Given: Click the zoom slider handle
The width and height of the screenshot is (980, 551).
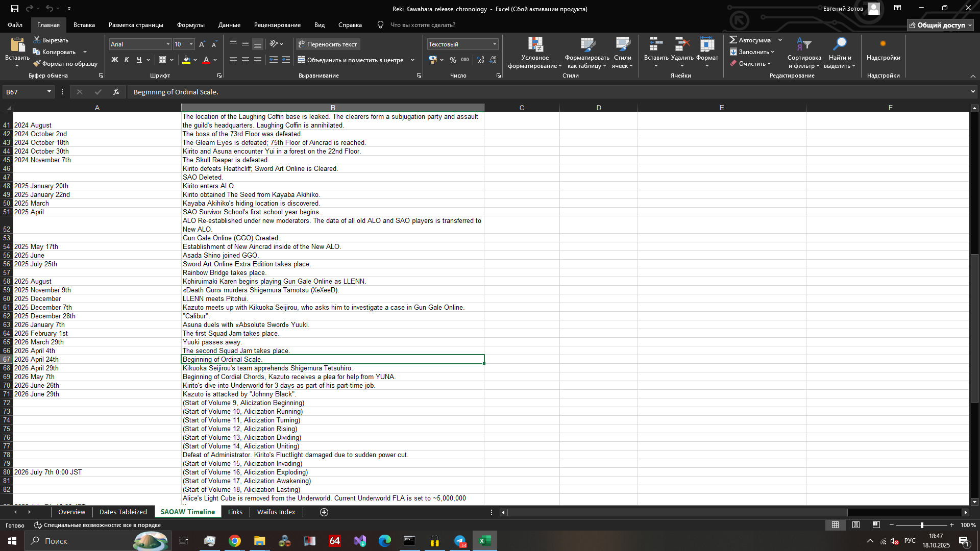Looking at the screenshot, I should pos(922,525).
